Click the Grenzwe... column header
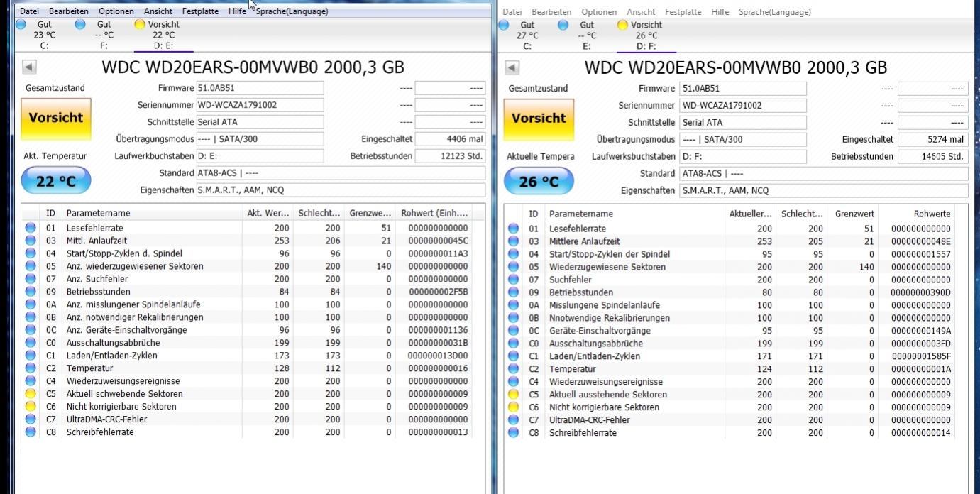This screenshot has height=494, width=980. pos(370,213)
